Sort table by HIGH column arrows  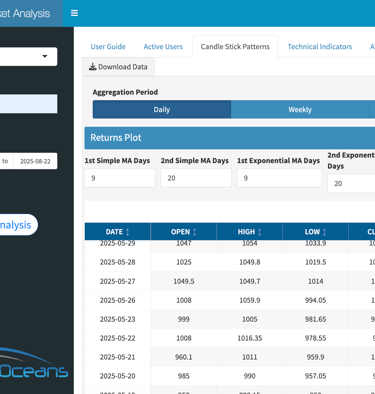(260, 232)
